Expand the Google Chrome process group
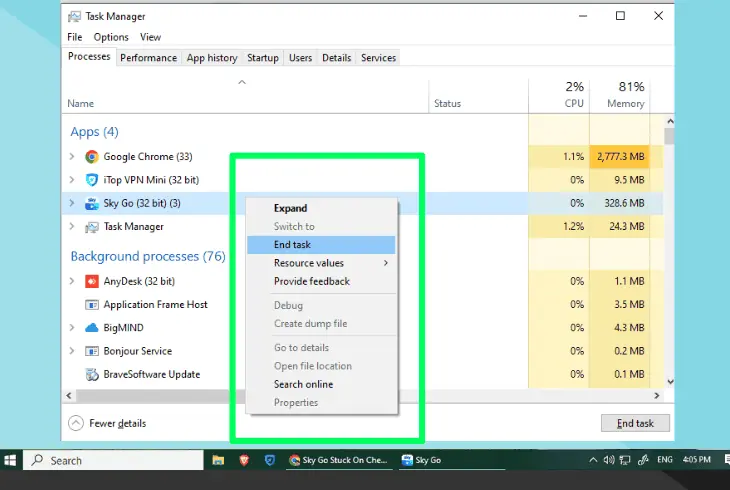The height and width of the screenshot is (490, 730). [72, 157]
